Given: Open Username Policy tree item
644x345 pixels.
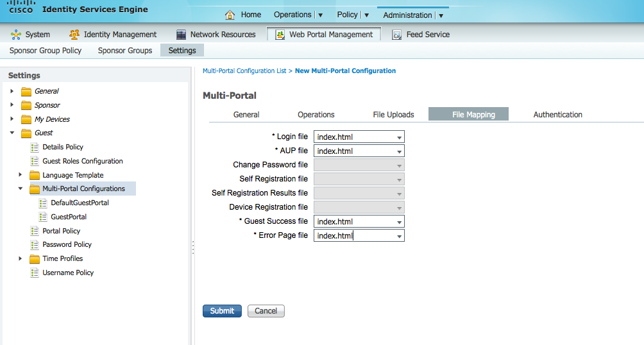Looking at the screenshot, I should [x=68, y=273].
